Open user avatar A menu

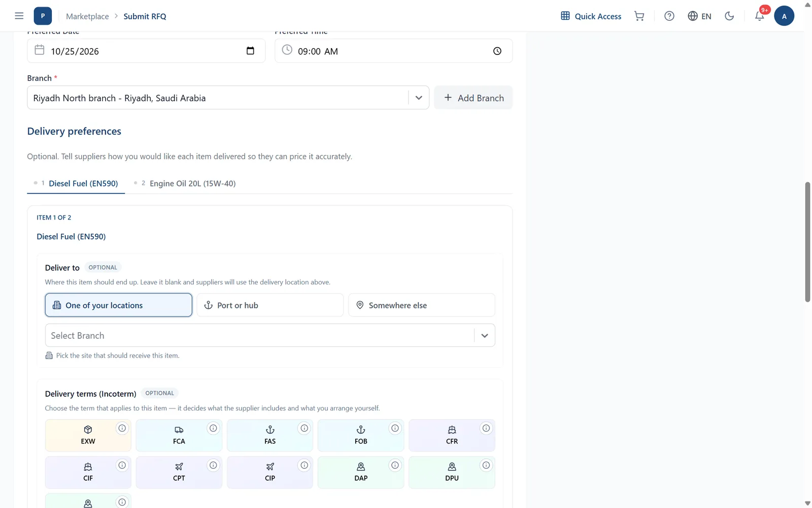coord(784,16)
